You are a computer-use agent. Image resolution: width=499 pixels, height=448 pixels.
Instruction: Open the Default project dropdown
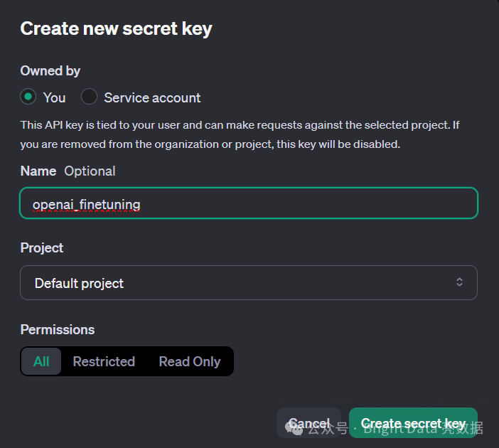coord(248,283)
